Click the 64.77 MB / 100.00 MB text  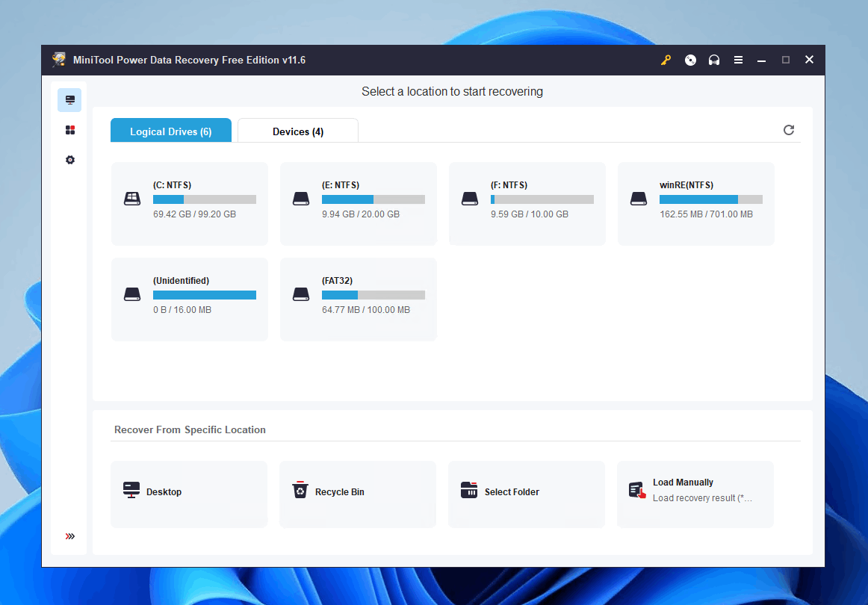pos(366,310)
